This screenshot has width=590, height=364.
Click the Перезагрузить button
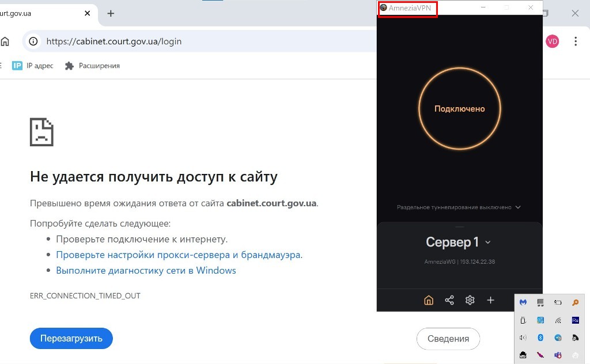[71, 338]
